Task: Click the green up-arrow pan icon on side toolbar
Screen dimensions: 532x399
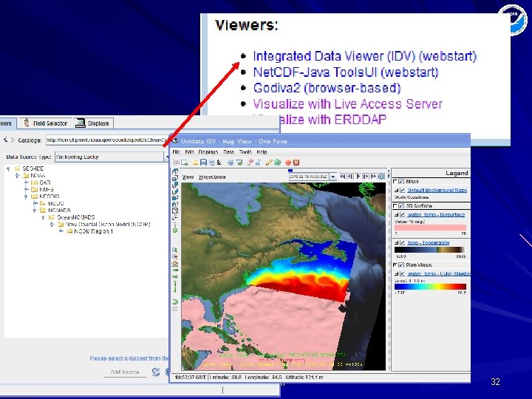Action: coord(175,283)
